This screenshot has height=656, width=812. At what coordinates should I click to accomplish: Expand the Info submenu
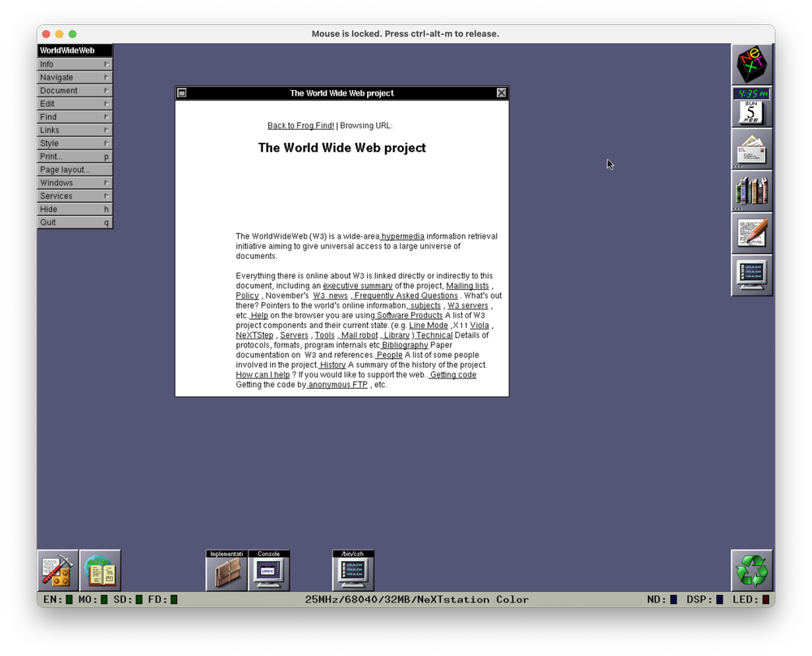click(75, 64)
